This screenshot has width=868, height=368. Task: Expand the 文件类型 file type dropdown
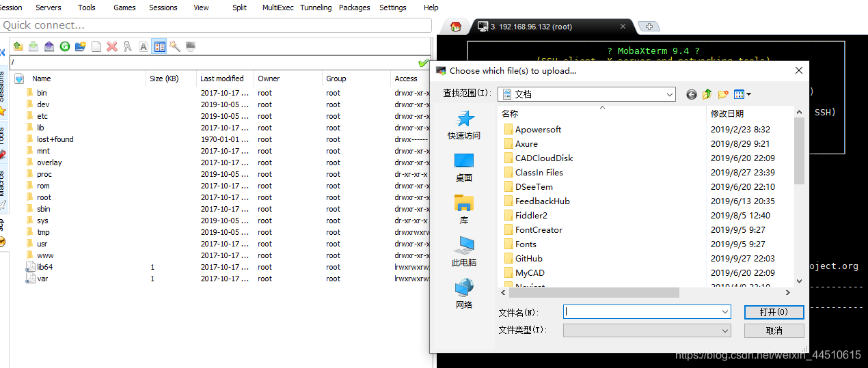click(725, 330)
